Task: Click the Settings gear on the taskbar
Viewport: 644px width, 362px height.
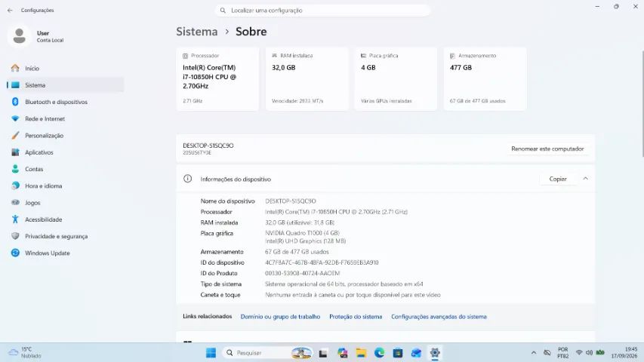Action: (x=435, y=353)
